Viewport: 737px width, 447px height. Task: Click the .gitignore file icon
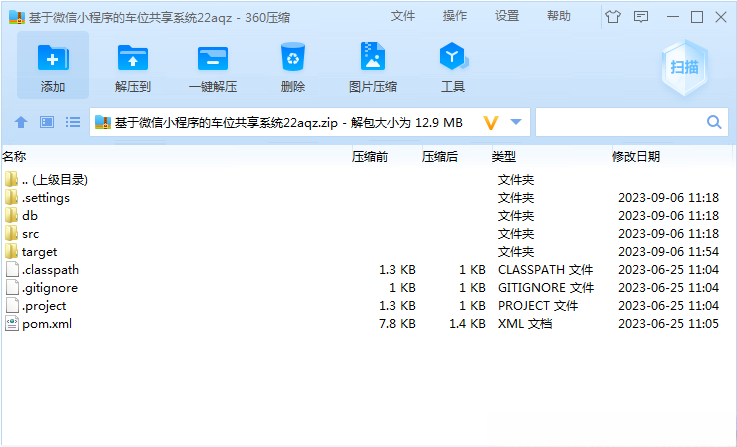tap(12, 288)
